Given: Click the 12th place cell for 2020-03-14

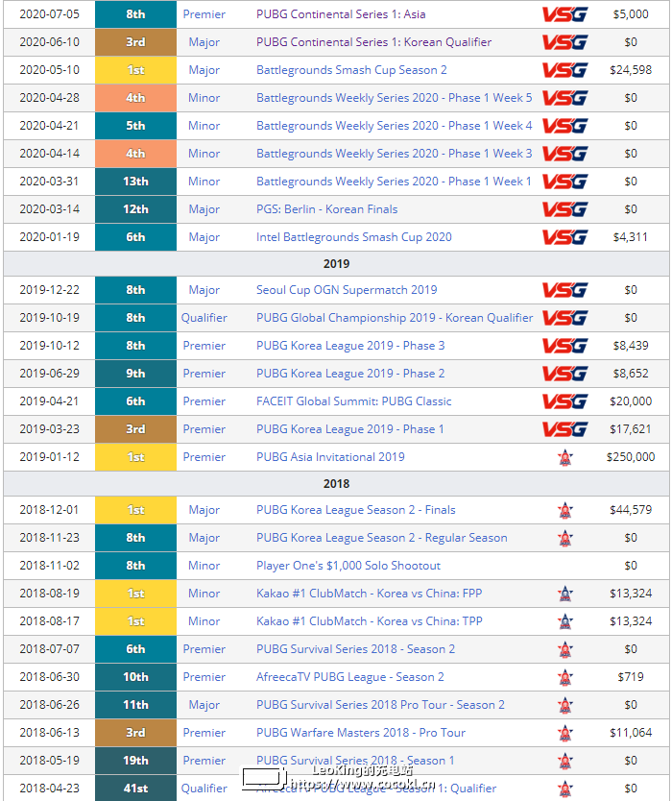Looking at the screenshot, I should 135,209.
